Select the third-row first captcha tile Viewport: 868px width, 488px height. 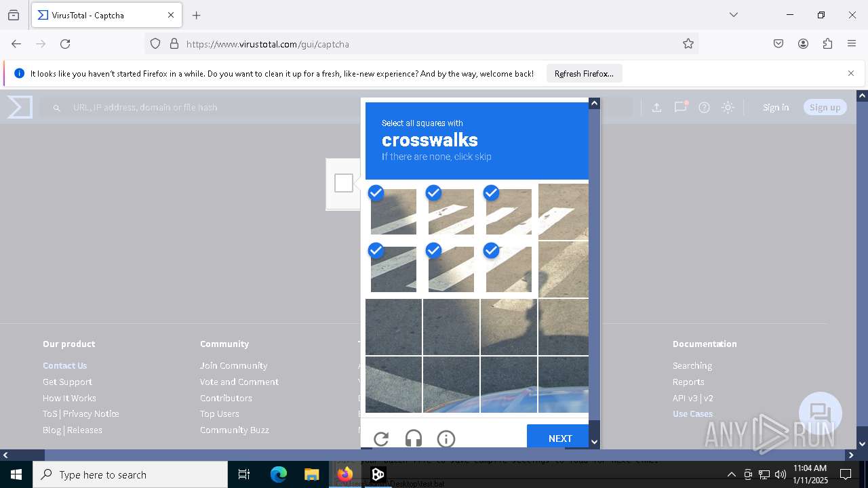click(393, 327)
